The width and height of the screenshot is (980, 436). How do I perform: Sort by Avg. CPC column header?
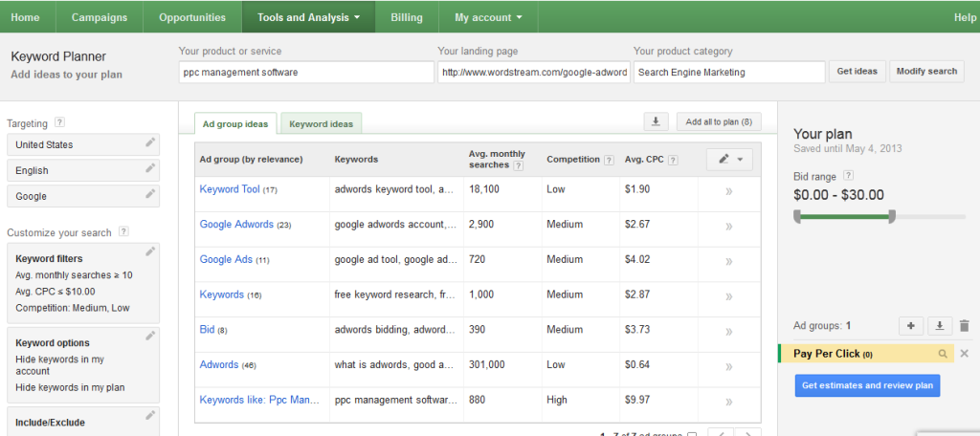coord(644,160)
